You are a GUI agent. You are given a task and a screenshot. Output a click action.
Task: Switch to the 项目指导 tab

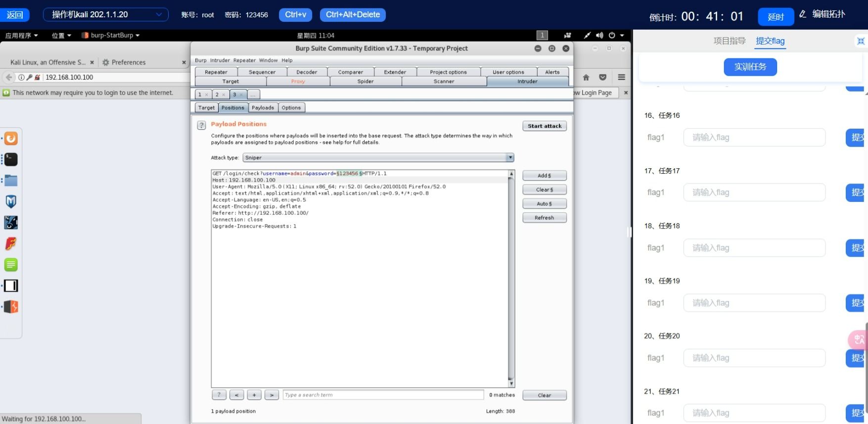[729, 41]
